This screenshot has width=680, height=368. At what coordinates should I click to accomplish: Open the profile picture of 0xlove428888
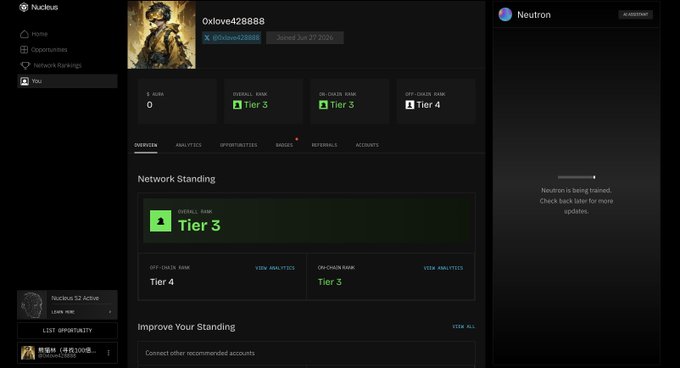click(x=162, y=35)
